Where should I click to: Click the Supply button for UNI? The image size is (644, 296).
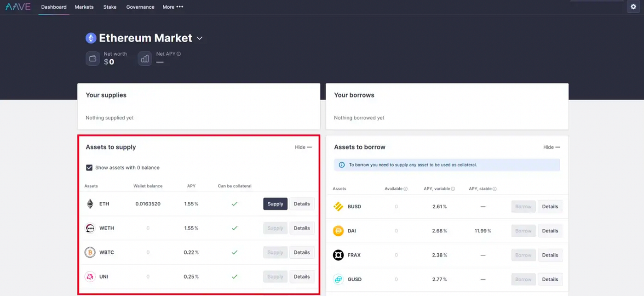point(275,277)
